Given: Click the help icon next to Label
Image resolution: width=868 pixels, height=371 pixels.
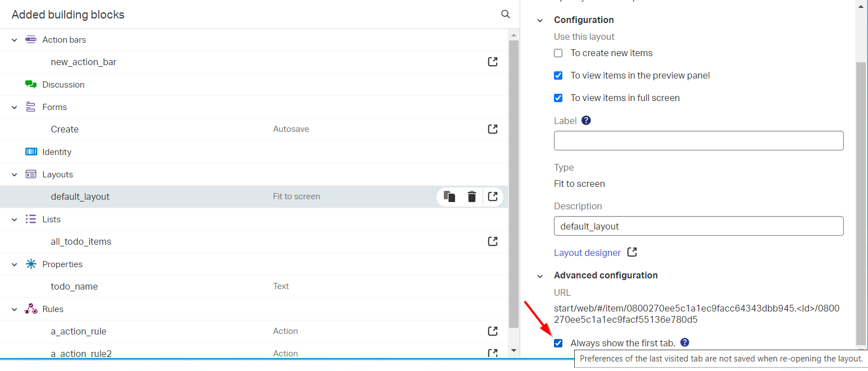Looking at the screenshot, I should [586, 120].
